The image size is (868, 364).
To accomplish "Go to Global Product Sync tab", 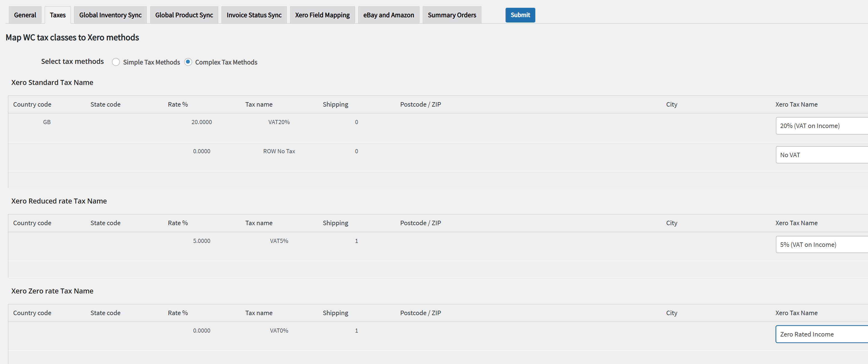I will pos(184,15).
